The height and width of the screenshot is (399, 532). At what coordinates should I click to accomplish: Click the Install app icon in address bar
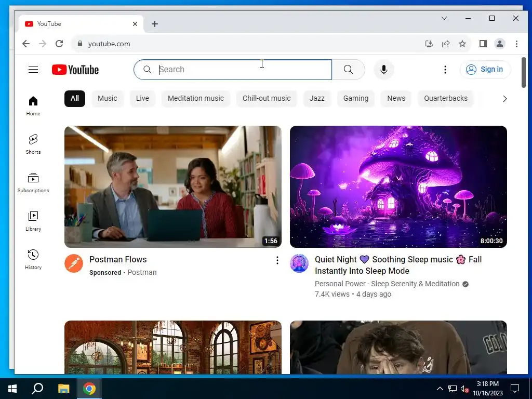click(429, 44)
